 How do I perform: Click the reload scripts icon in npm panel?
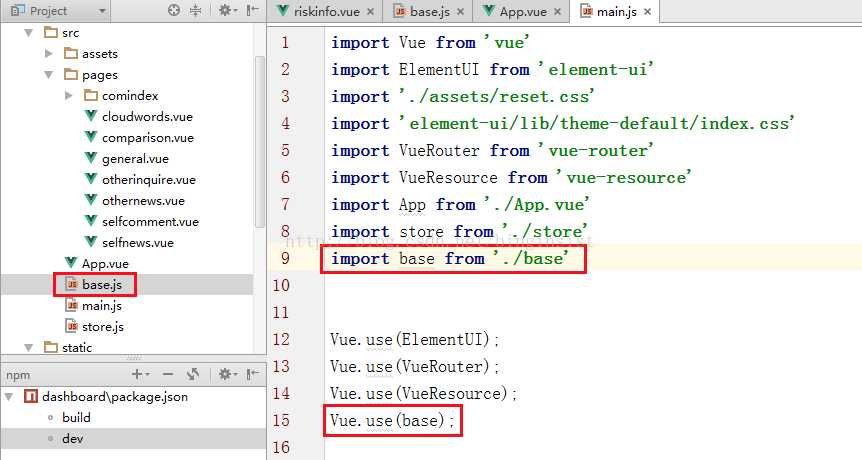tap(192, 375)
